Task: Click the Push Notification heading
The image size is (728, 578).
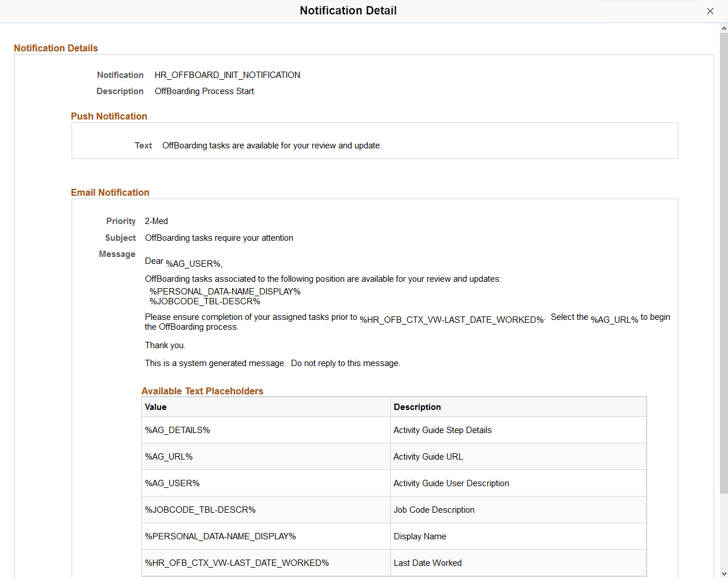Action: (x=109, y=116)
